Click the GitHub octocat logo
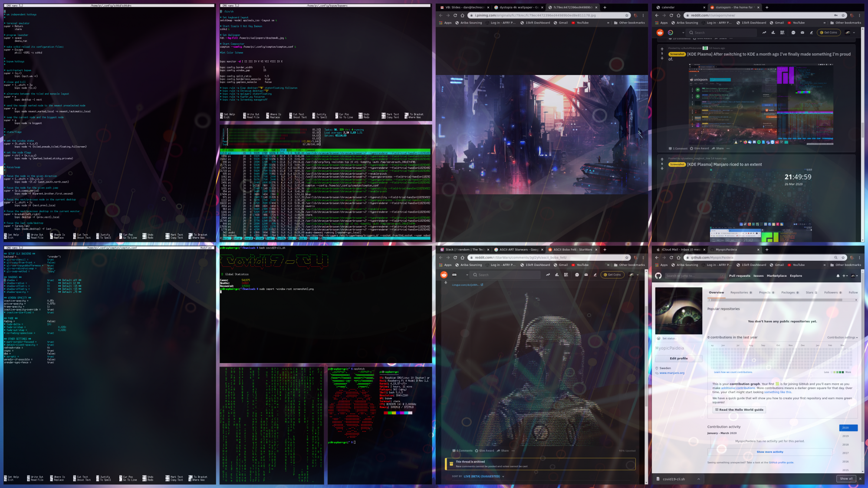The width and height of the screenshot is (868, 488). pyautogui.click(x=658, y=276)
